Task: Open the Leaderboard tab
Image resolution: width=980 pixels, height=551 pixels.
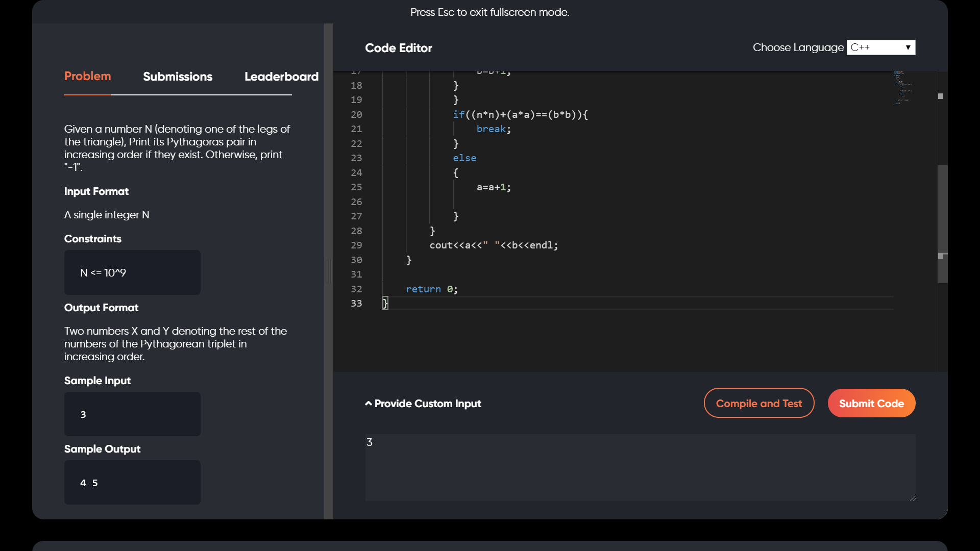Action: pyautogui.click(x=281, y=77)
